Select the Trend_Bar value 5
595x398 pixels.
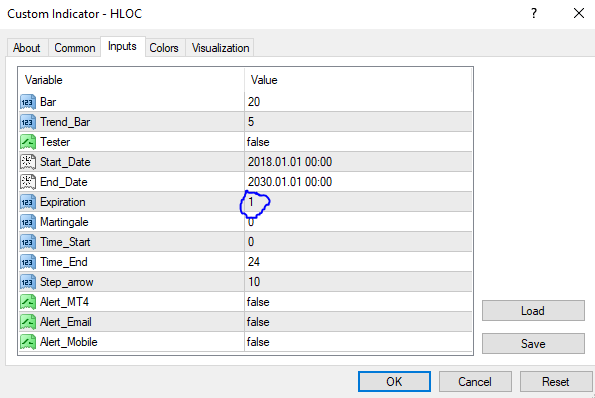click(251, 122)
